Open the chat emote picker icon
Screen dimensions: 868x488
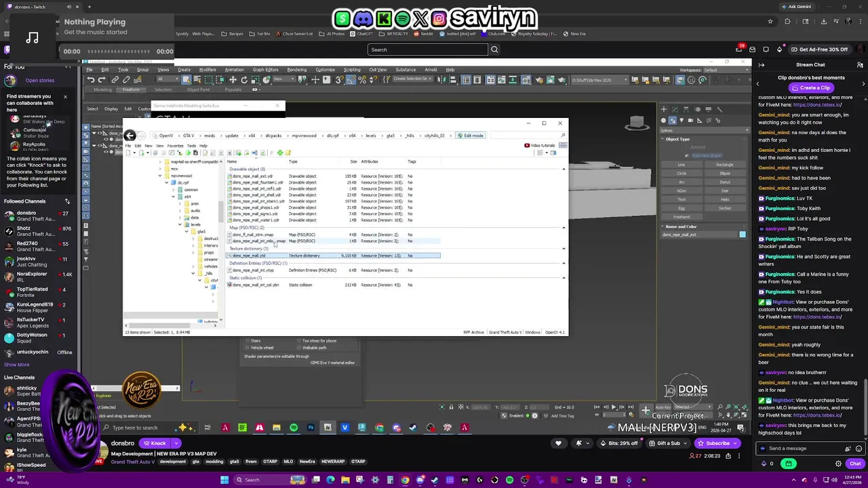pos(859,449)
